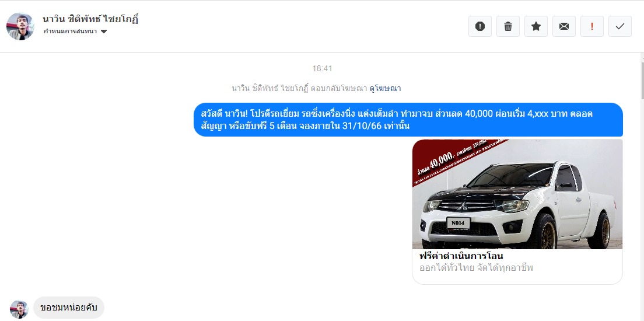The height and width of the screenshot is (321, 644).
Task: Select the ขอชมหน่อยคับ reply message
Action: pyautogui.click(x=69, y=308)
